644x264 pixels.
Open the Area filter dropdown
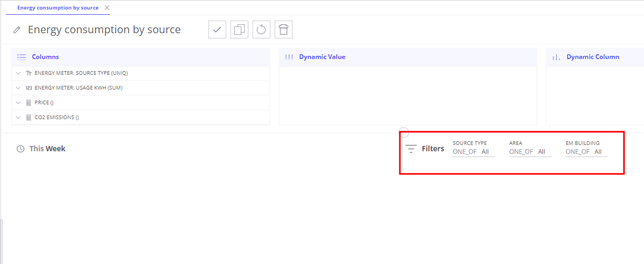(530, 152)
